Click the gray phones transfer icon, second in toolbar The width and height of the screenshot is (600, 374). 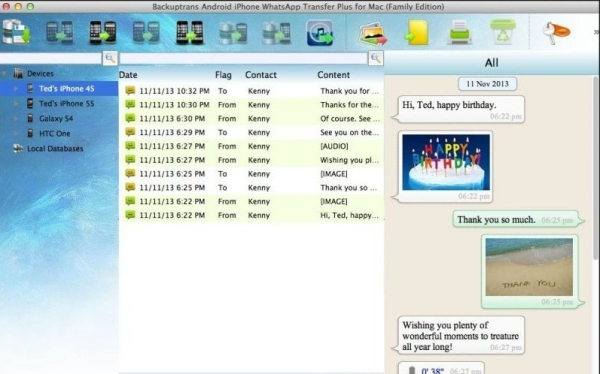[x=60, y=33]
